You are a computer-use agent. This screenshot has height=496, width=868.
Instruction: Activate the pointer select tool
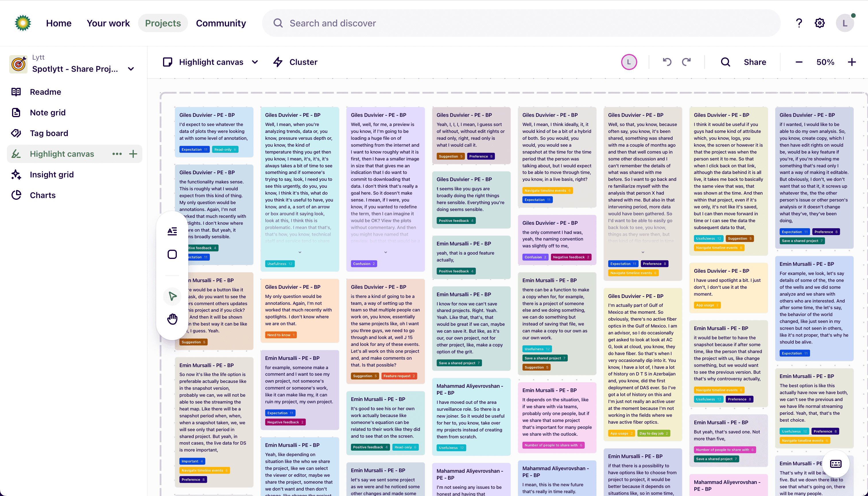(173, 296)
